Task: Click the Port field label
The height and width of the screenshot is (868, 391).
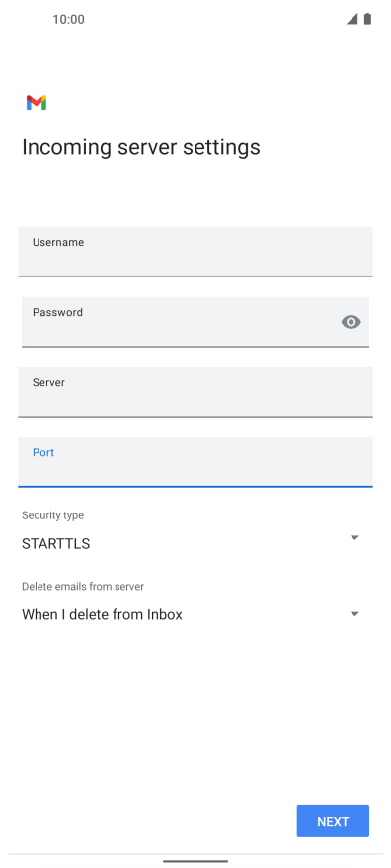Action: pos(43,453)
